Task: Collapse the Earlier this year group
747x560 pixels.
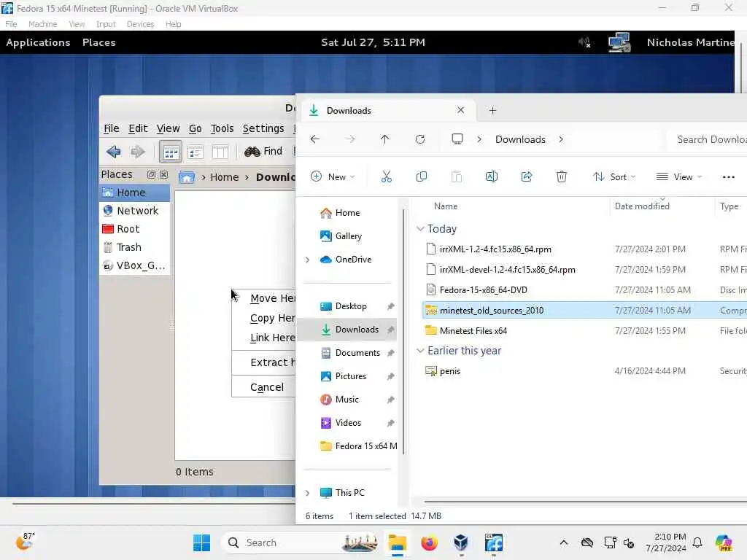Action: [x=420, y=351]
